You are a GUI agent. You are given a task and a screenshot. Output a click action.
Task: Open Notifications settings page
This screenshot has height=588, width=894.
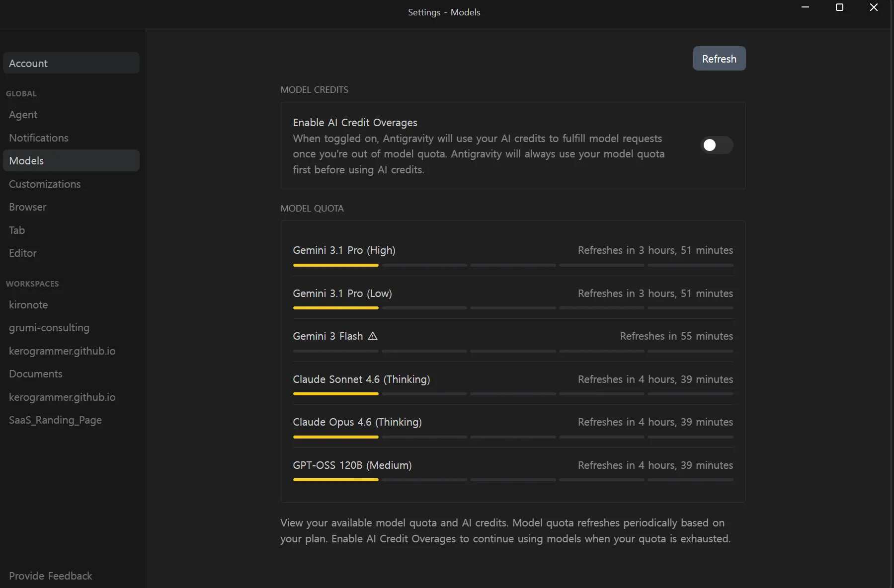point(39,138)
